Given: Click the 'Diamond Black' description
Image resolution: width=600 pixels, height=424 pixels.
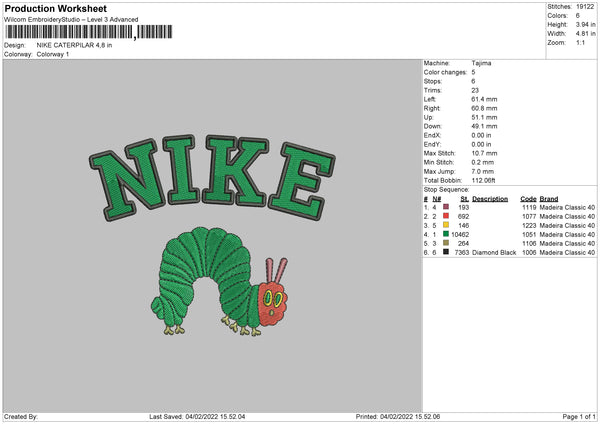Looking at the screenshot, I should tap(494, 253).
